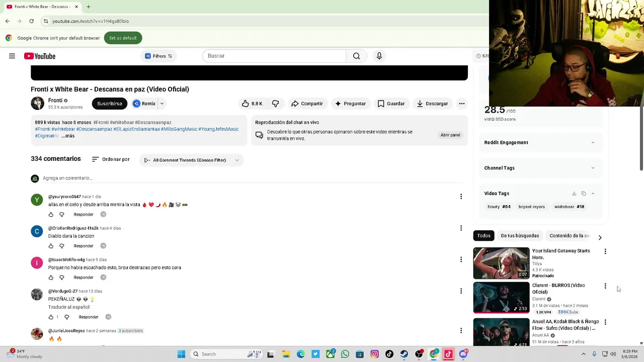
Task: Reply to @yeurycoro3647 comment
Action: [84, 214]
